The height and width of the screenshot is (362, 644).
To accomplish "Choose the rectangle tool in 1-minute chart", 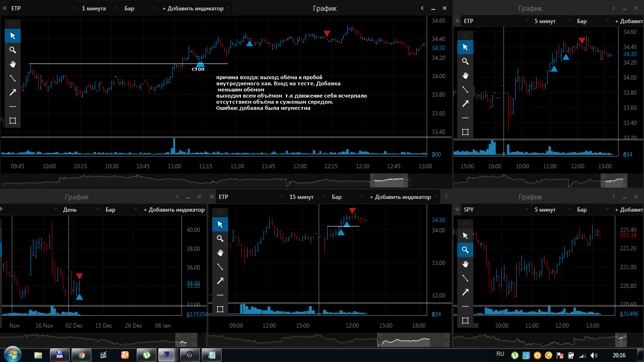I will click(13, 121).
